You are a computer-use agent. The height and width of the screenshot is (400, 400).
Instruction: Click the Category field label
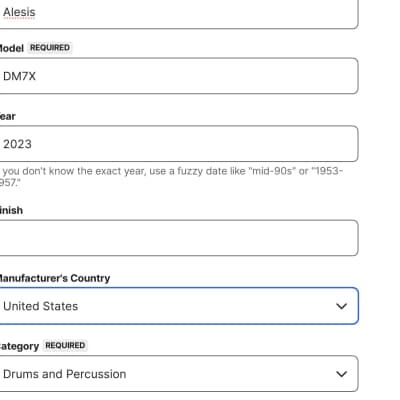(19, 346)
